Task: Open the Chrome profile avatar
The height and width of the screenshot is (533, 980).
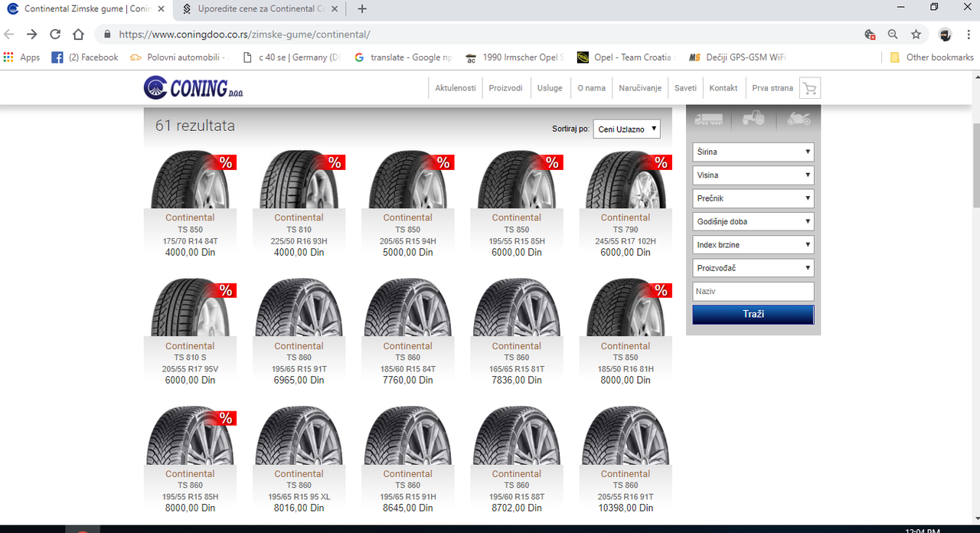Action: point(946,34)
